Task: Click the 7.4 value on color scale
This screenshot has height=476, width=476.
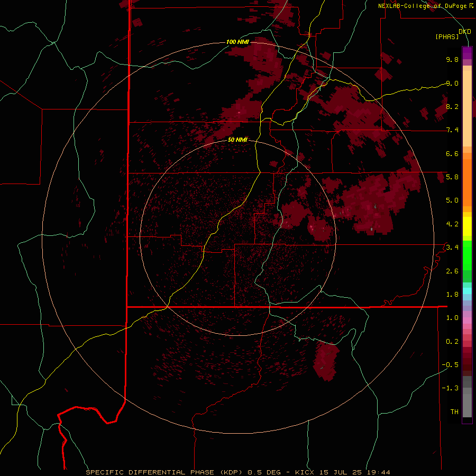Action: (x=452, y=130)
